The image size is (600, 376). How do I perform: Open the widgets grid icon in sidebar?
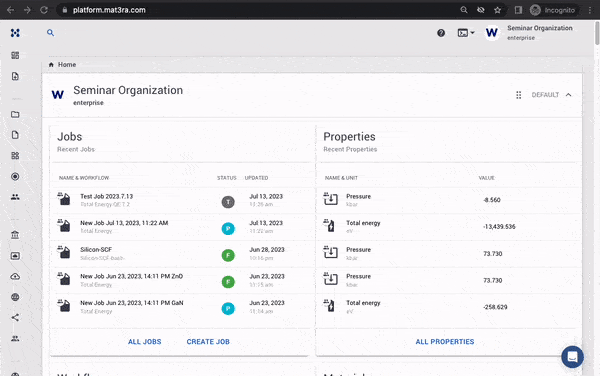15,156
